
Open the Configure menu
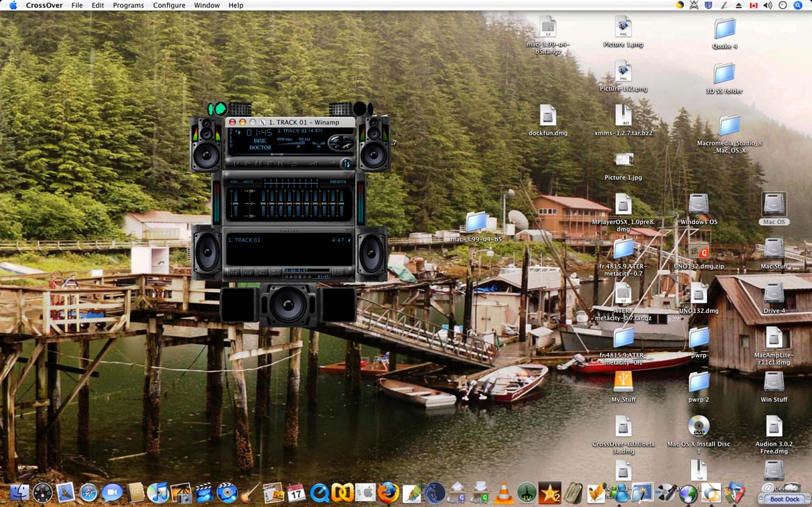click(x=169, y=5)
